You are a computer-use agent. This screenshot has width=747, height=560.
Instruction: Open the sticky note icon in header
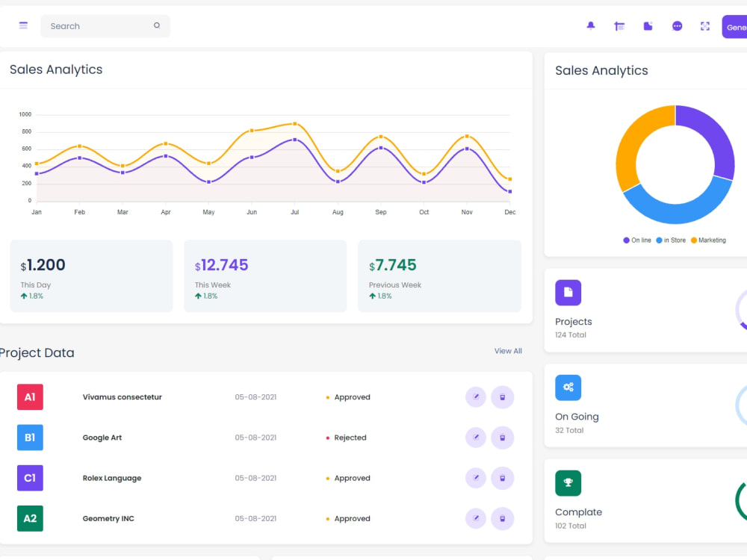tap(648, 26)
